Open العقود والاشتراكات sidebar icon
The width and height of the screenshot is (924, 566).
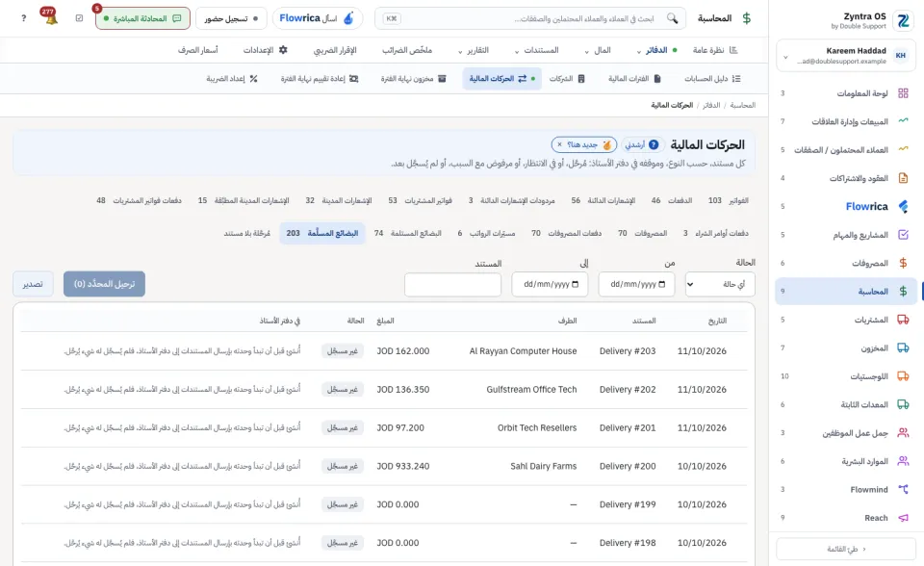point(903,178)
